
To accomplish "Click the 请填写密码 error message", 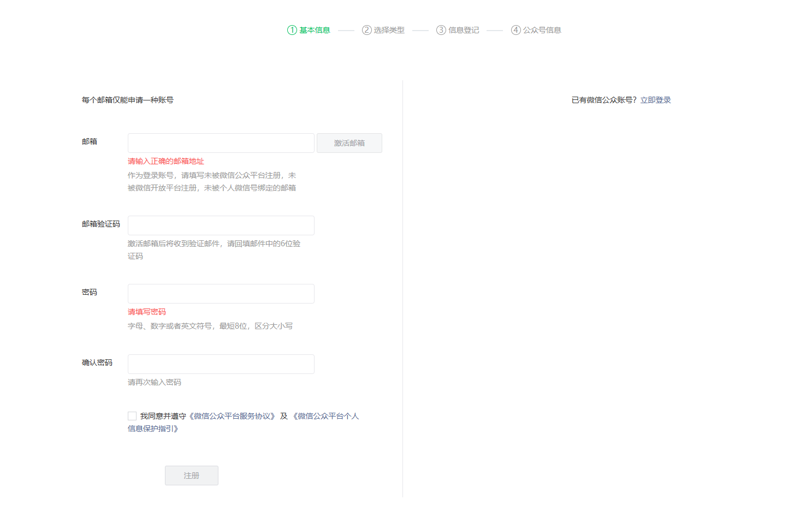I will pyautogui.click(x=146, y=311).
